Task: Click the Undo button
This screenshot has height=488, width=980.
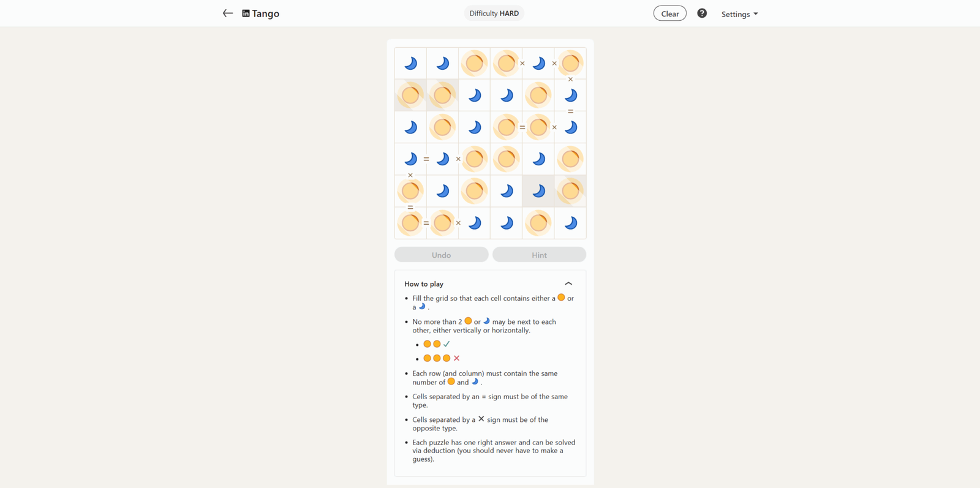Action: (442, 255)
